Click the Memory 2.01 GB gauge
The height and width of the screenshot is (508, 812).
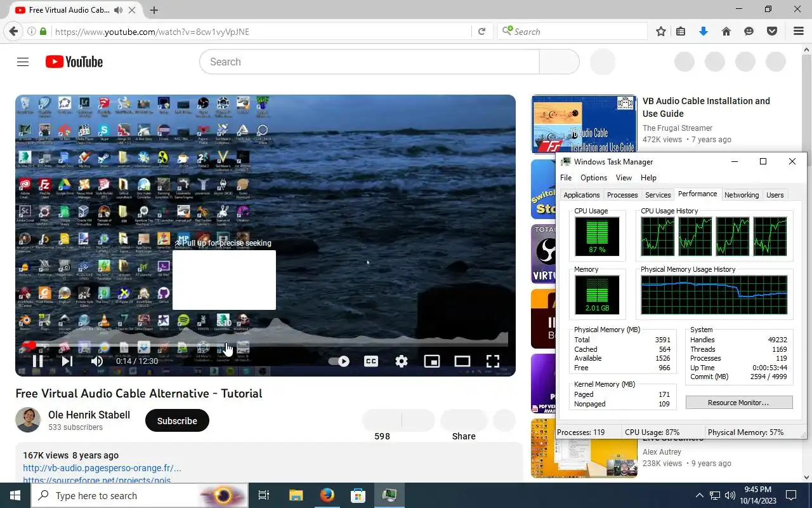[597, 295]
